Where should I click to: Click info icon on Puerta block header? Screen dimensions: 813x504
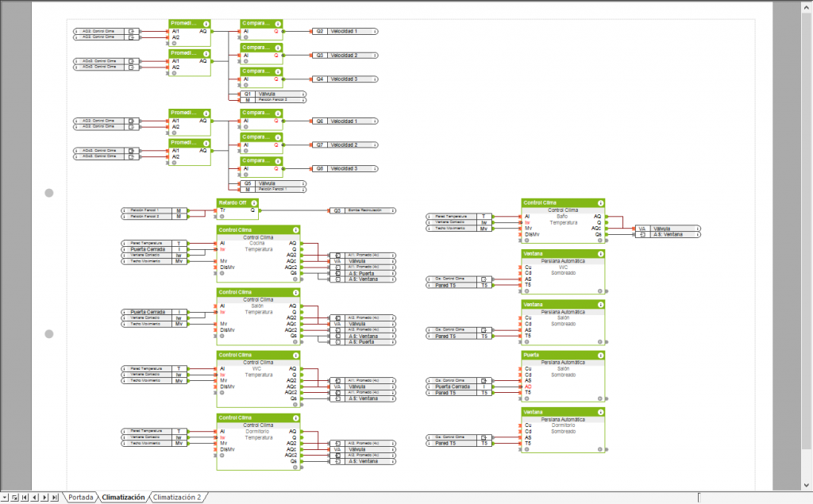click(x=600, y=356)
